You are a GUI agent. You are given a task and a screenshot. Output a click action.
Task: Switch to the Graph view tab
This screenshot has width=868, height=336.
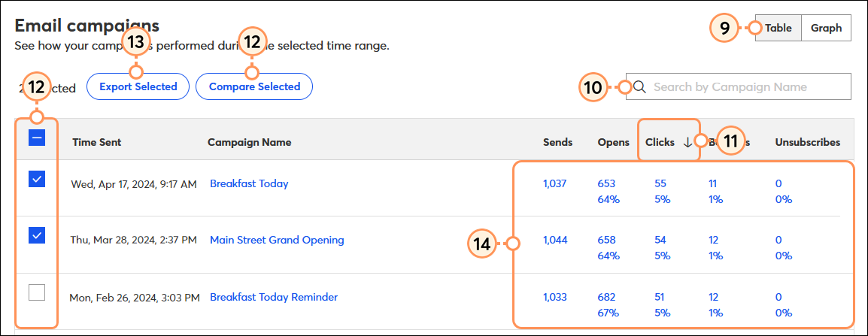click(x=826, y=28)
